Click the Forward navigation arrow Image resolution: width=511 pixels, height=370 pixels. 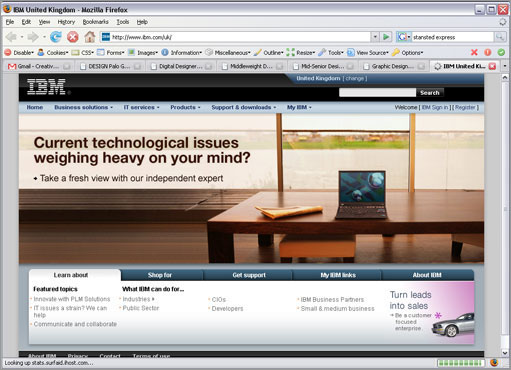pos(33,37)
